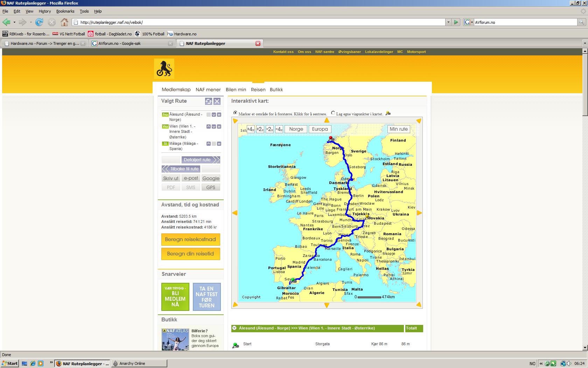Pan the map west with left arrow
This screenshot has height=368, width=588.
[235, 213]
